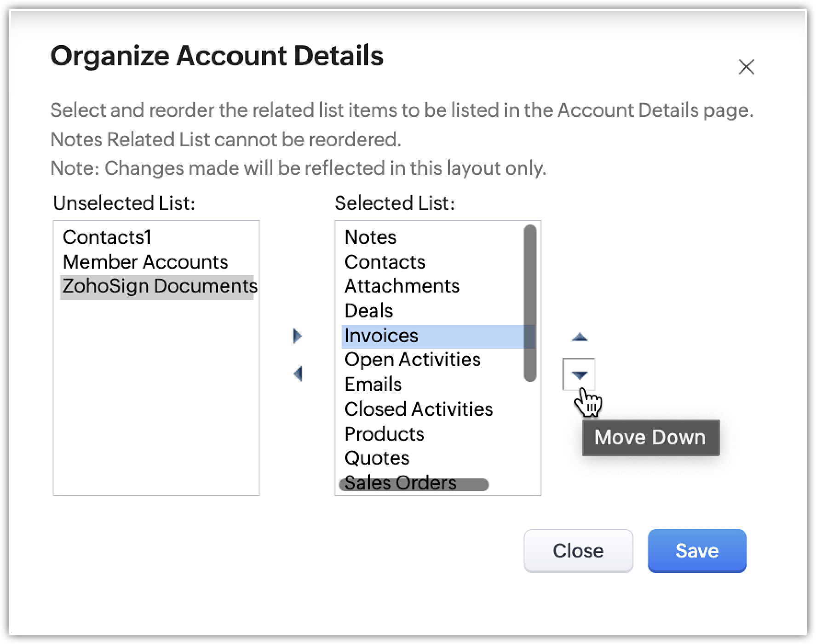Select Closed Activities list item
Image resolution: width=816 pixels, height=644 pixels.
click(418, 409)
